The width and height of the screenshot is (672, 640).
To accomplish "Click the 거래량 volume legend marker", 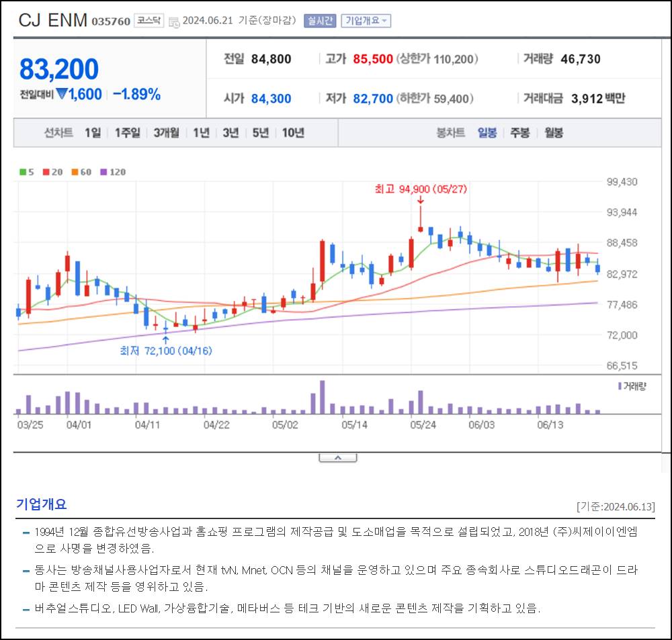I will click(x=632, y=386).
